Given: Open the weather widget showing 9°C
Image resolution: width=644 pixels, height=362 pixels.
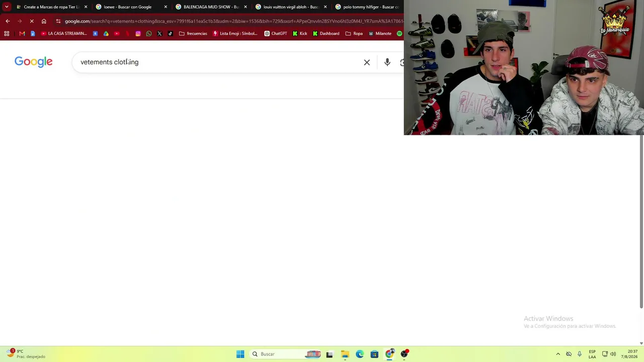Looking at the screenshot, I should (x=26, y=354).
